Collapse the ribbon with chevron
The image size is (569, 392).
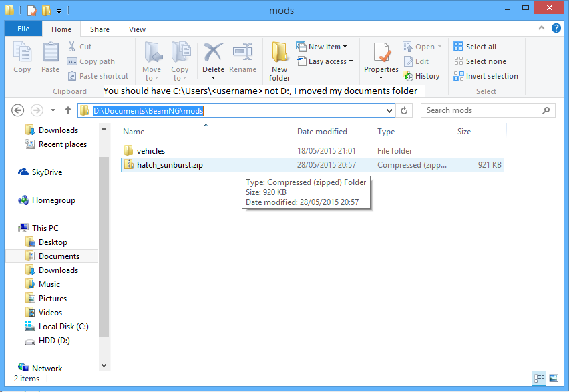pos(542,28)
